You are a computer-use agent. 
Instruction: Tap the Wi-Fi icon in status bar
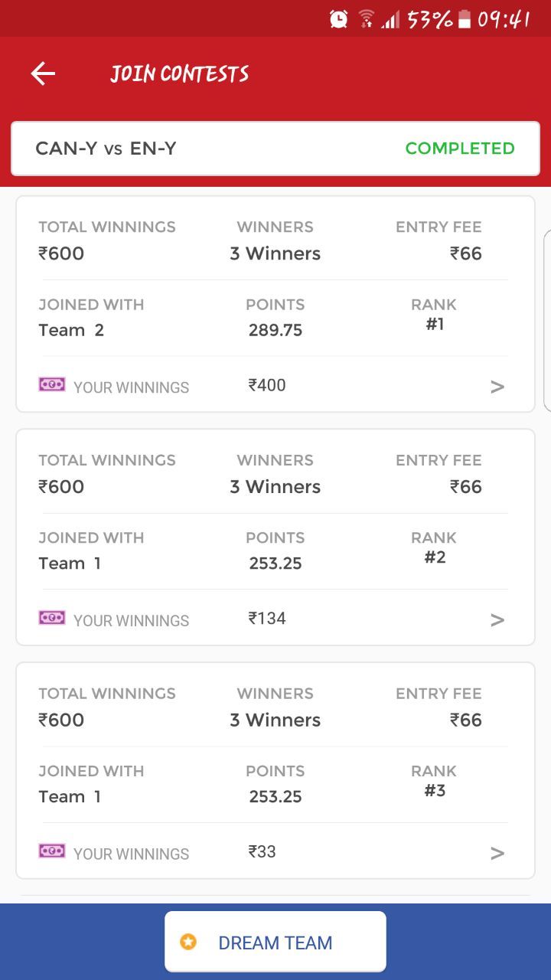pyautogui.click(x=367, y=19)
